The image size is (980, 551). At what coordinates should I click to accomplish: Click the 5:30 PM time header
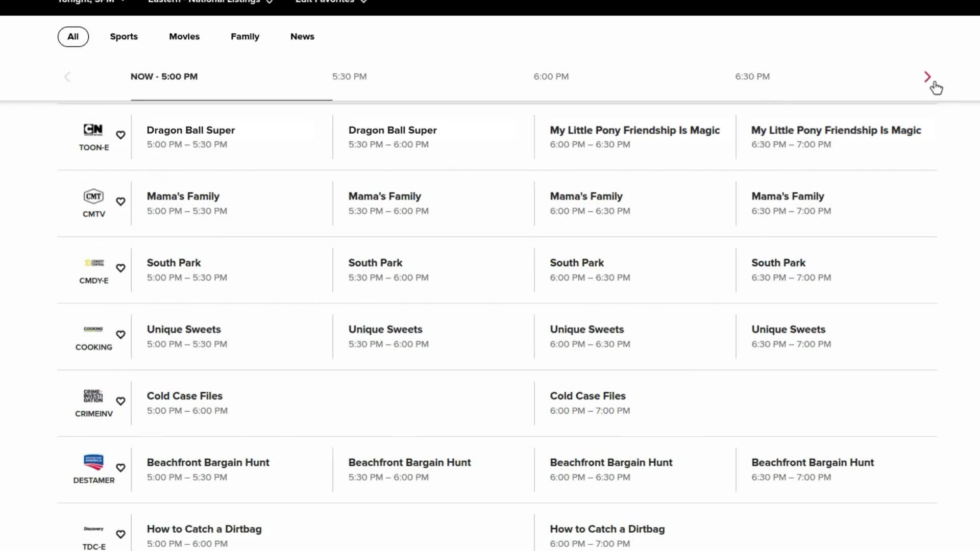coord(350,77)
